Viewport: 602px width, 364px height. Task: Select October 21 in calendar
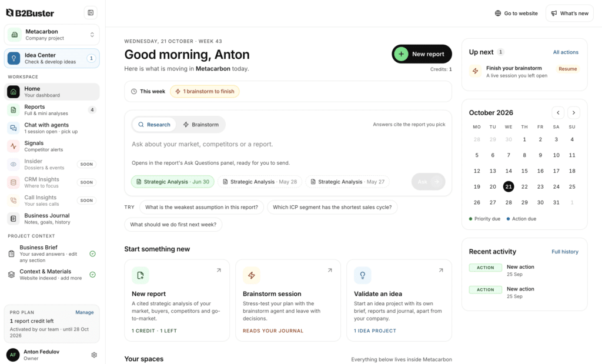[509, 186]
